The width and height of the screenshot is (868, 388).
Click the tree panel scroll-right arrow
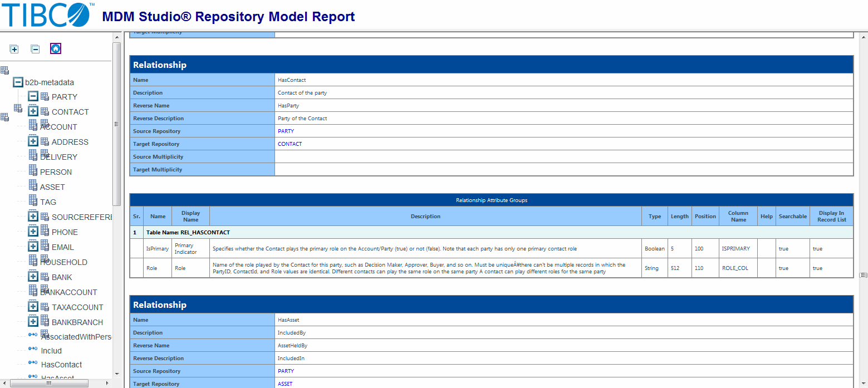[x=108, y=384]
